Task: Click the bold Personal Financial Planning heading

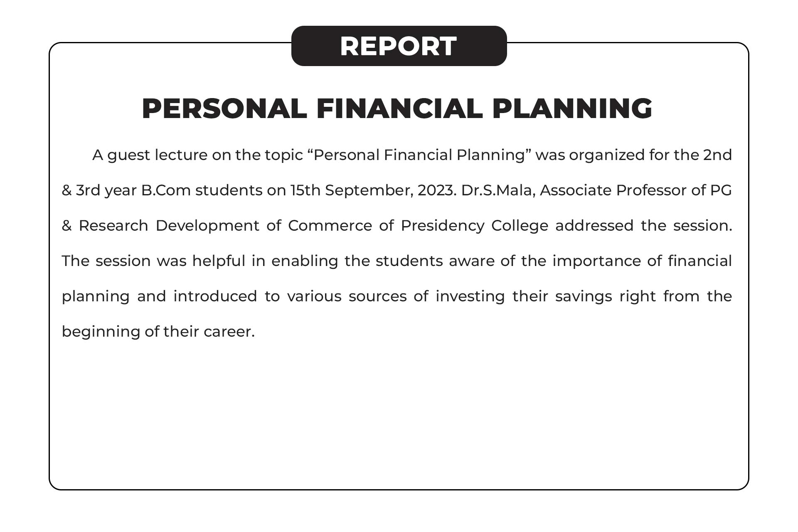Action: tap(397, 109)
